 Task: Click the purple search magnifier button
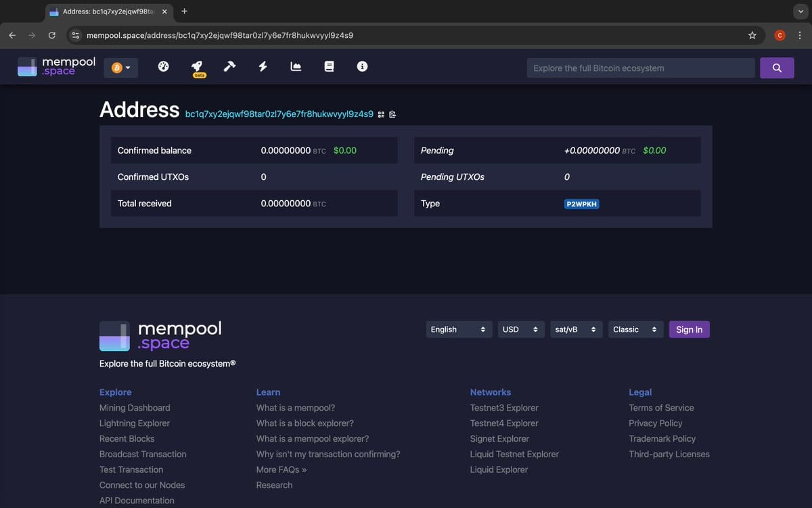click(777, 68)
